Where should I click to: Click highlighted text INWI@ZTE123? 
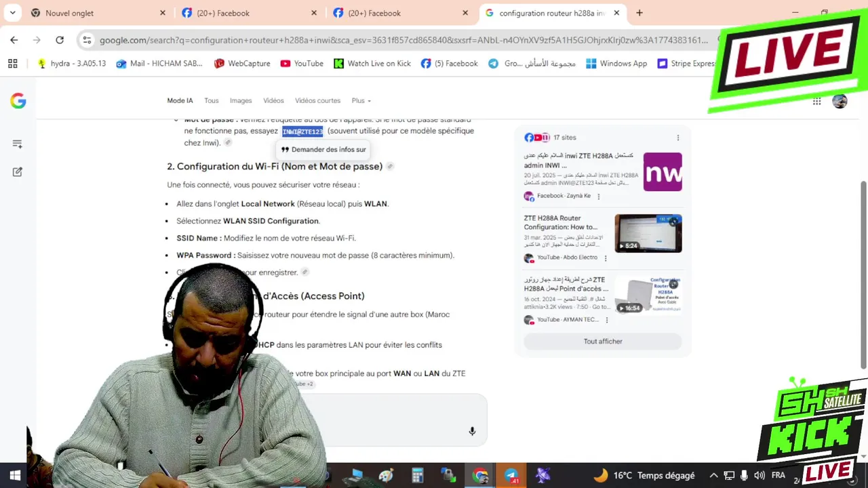[302, 131]
